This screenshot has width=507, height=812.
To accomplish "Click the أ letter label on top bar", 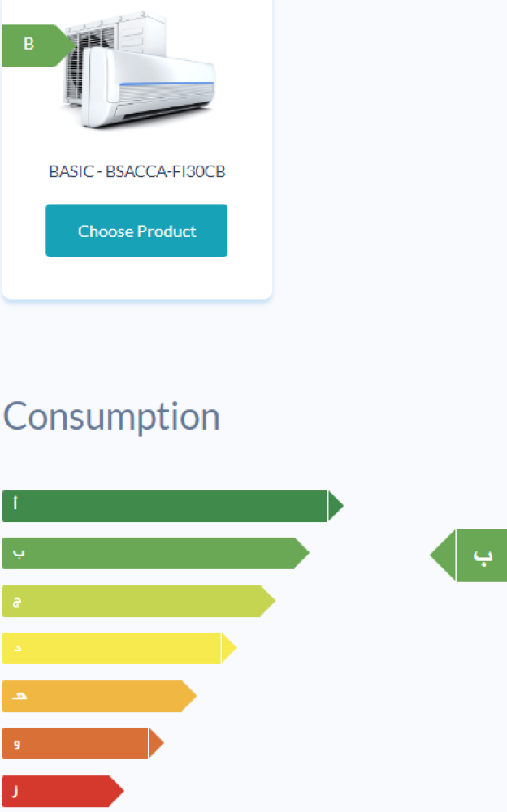I will click(15, 503).
